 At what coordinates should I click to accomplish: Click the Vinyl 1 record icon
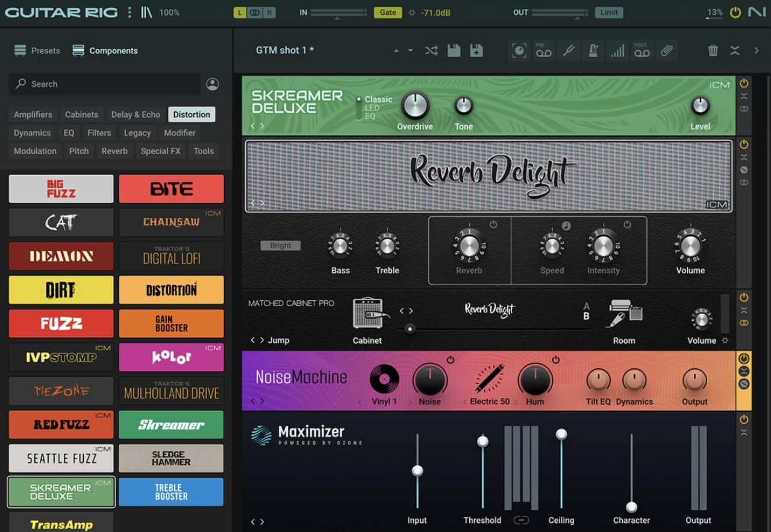click(384, 379)
